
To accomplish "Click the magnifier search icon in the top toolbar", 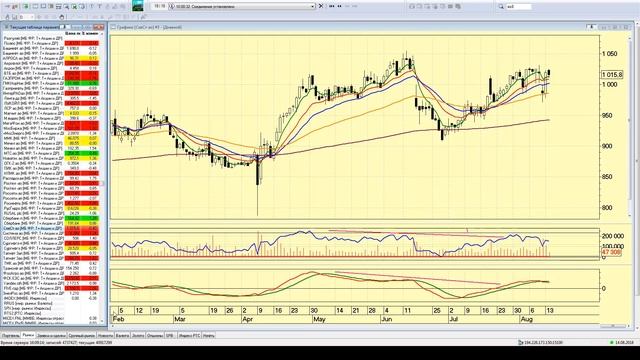I will tap(501, 7).
